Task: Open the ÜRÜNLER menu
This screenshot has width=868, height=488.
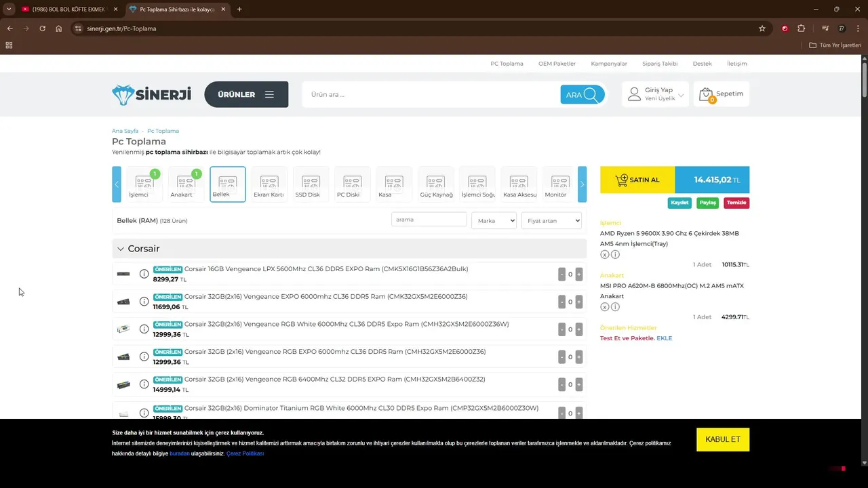Action: coord(246,94)
